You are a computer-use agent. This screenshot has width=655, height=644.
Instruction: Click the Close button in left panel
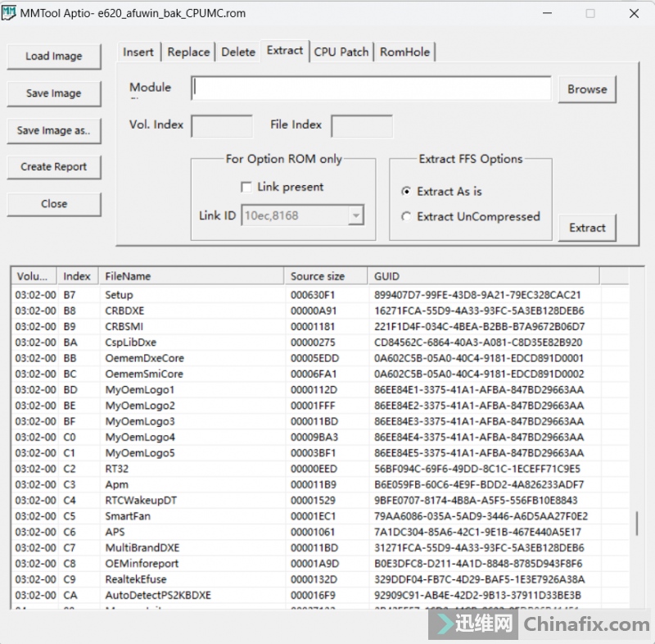coord(54,204)
